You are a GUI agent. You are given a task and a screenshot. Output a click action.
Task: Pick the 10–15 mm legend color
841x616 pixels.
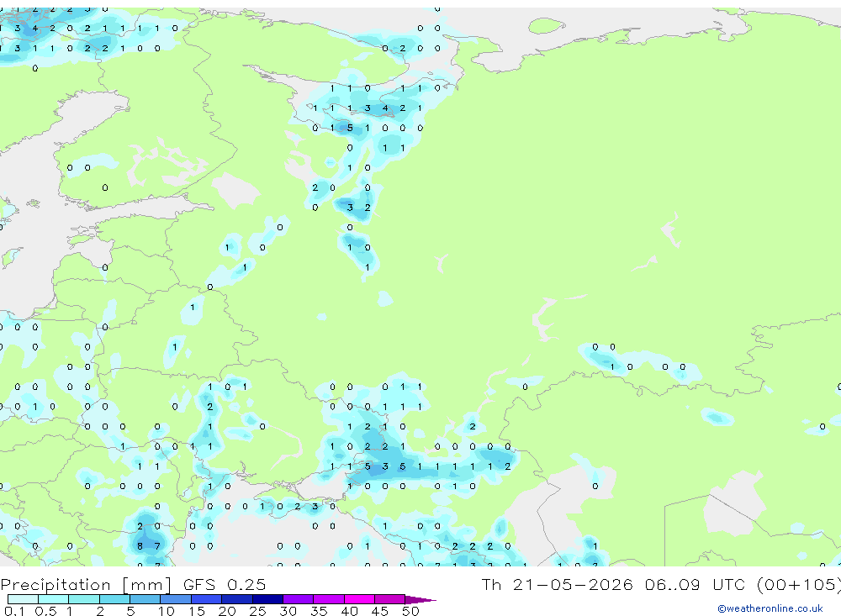coord(176,599)
